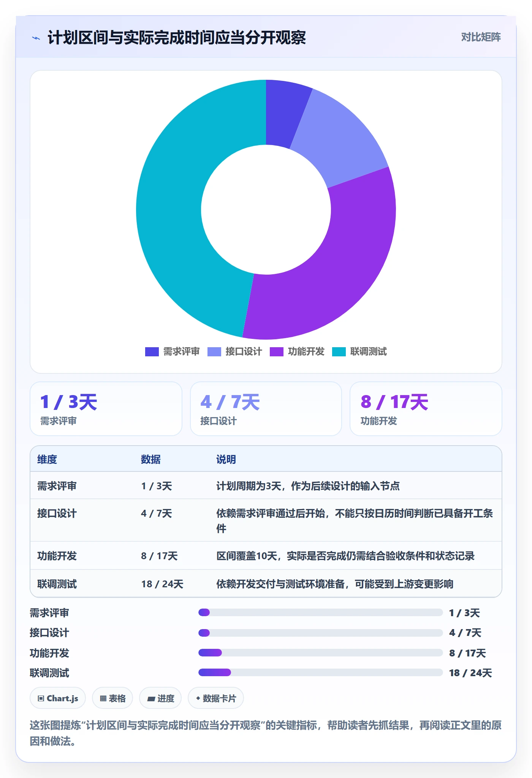Click table cell 4 / 7天
The width and height of the screenshot is (532, 778).
coord(157,514)
